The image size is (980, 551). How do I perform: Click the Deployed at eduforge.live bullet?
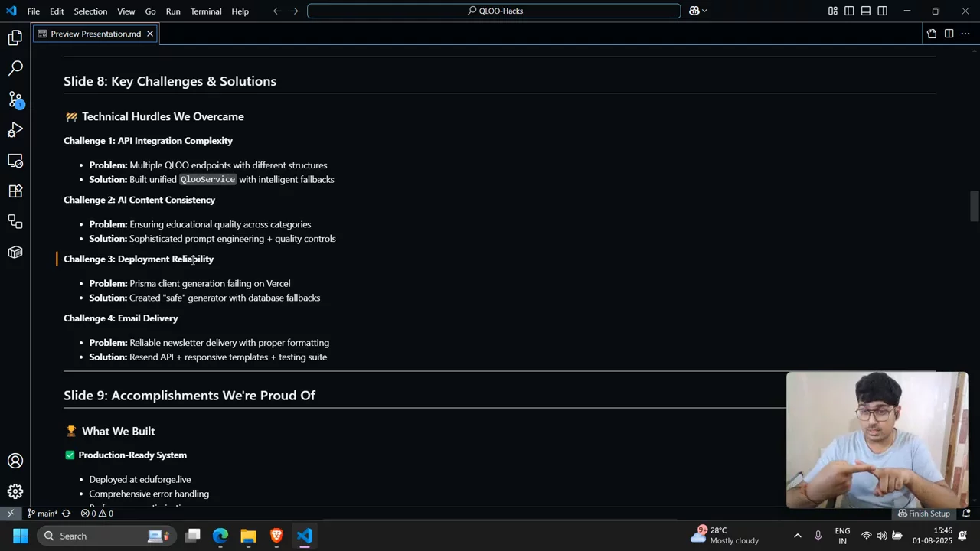point(140,480)
